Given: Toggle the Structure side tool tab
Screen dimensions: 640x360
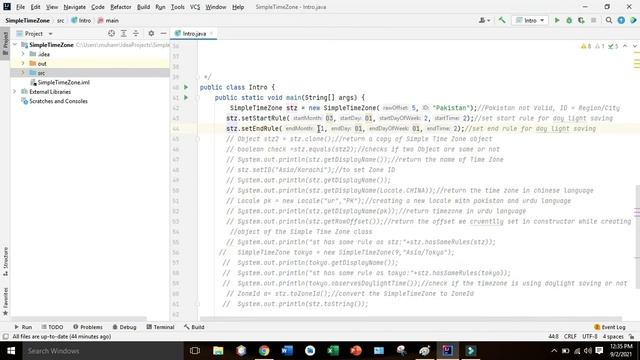Looking at the screenshot, I should coord(5,261).
